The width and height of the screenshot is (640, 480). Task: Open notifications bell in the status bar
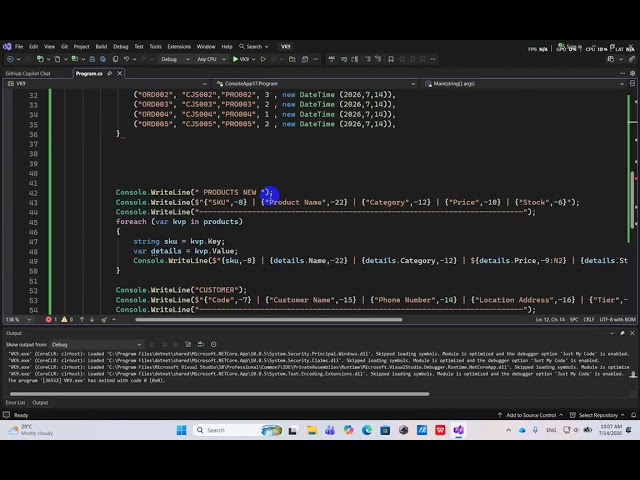coord(633,415)
